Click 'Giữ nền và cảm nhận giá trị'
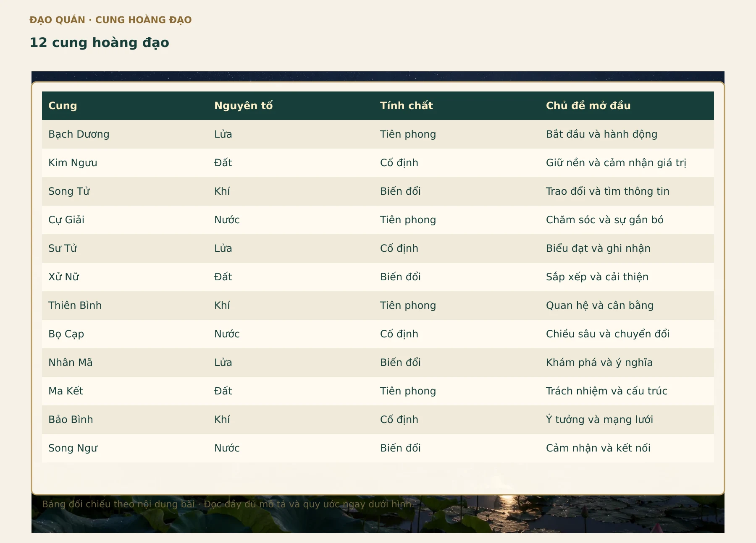 point(616,163)
